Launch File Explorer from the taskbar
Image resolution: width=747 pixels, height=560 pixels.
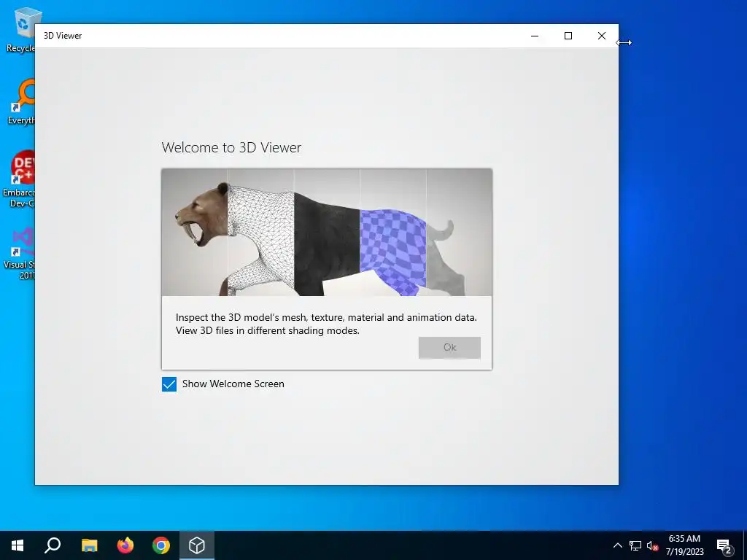point(89,545)
